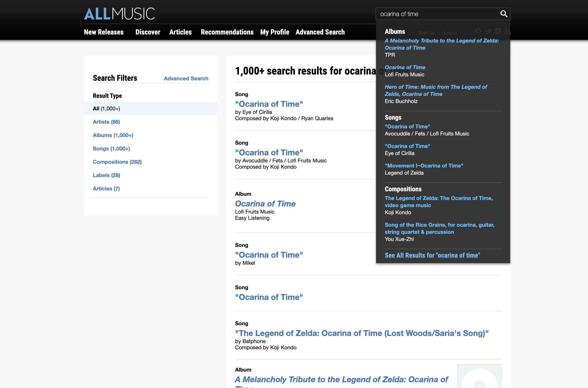Select the Labels (28) filter
The image size is (588, 388).
click(106, 175)
